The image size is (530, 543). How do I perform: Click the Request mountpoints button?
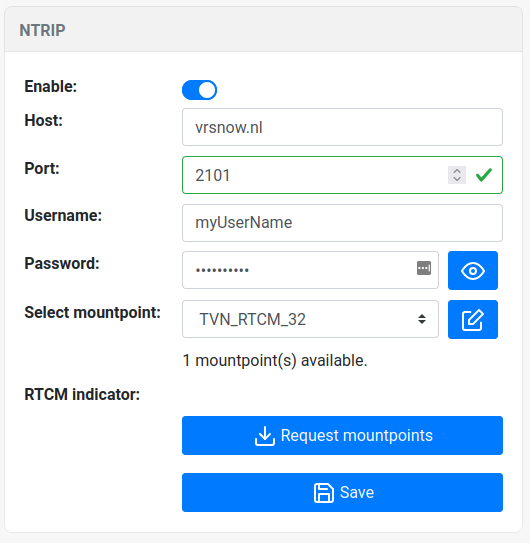click(x=342, y=435)
